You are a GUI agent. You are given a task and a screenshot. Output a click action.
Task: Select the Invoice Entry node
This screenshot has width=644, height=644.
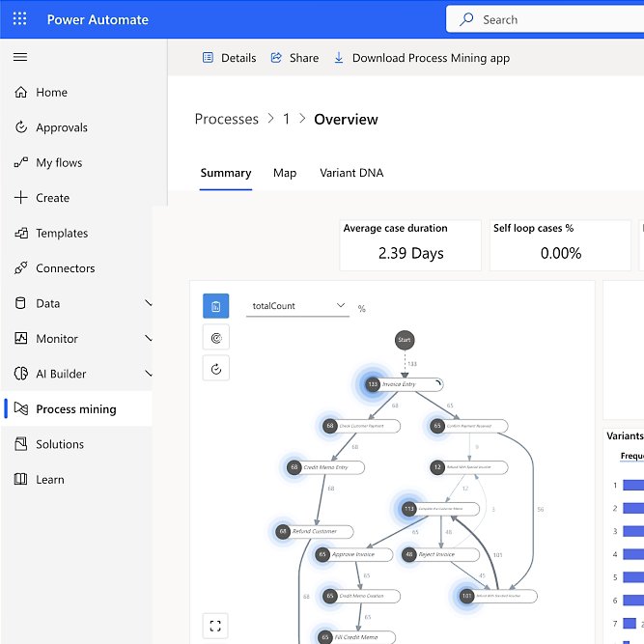coord(404,384)
